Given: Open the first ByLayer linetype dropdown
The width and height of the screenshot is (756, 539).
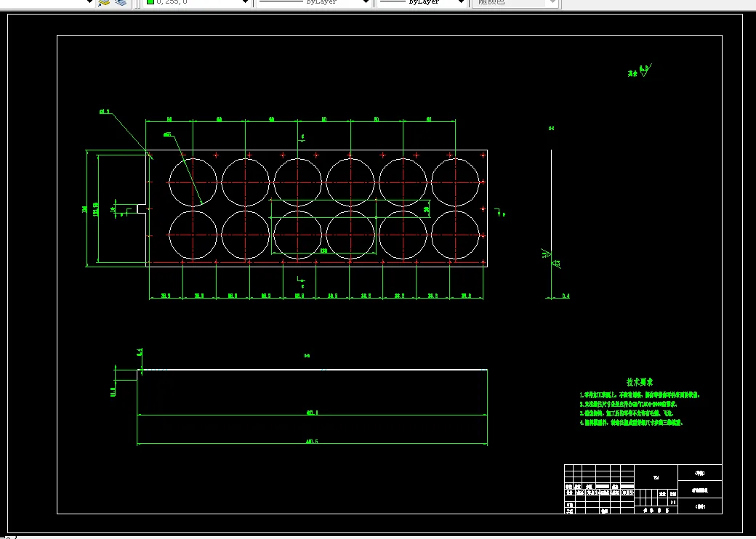Looking at the screenshot, I should (x=313, y=2).
